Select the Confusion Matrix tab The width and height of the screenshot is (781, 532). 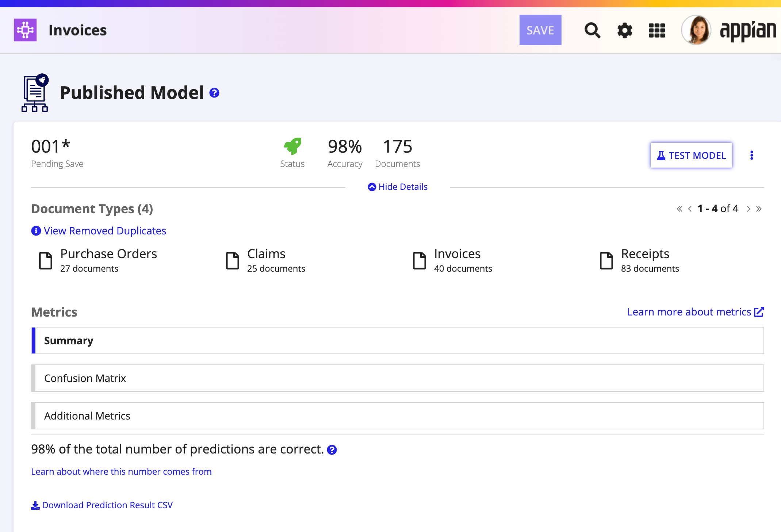click(x=398, y=378)
